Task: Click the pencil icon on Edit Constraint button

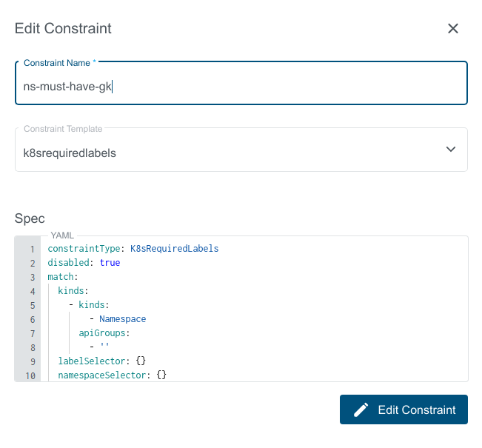Action: [361, 409]
